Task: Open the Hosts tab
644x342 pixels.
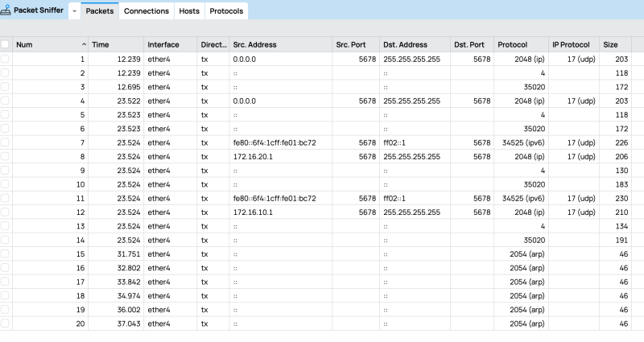Action: 189,11
